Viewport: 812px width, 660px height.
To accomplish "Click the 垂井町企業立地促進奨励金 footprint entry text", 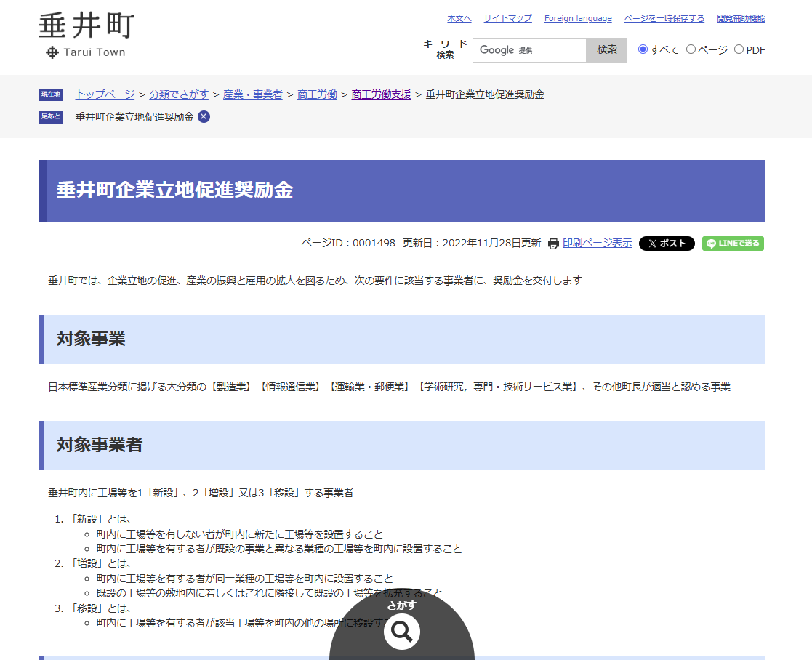I will [x=134, y=117].
